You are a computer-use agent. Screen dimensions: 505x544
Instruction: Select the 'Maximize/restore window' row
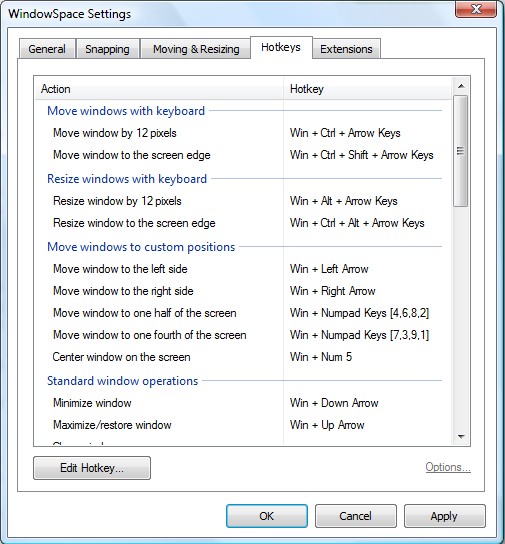point(243,425)
